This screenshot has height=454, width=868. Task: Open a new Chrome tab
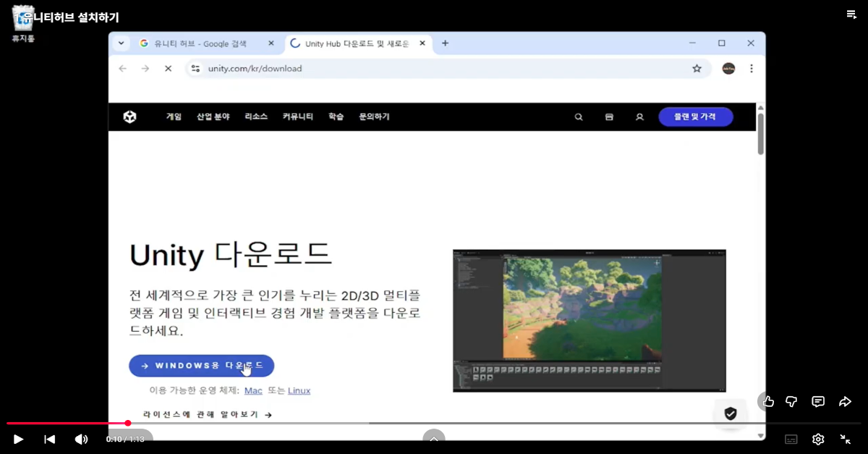pos(445,43)
